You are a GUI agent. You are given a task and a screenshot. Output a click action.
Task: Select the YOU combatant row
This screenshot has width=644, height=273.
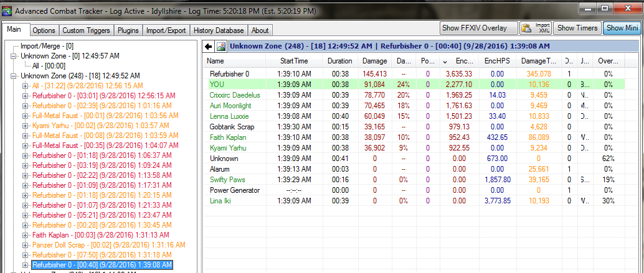click(414, 85)
